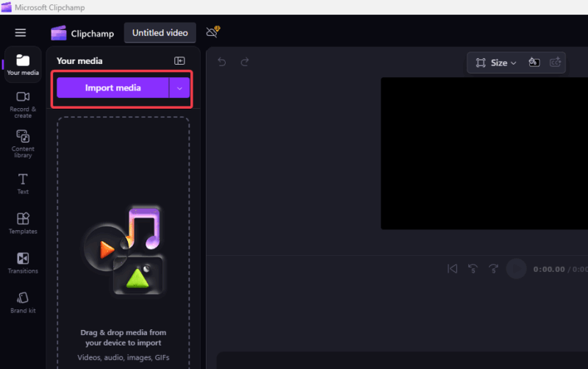
Task: Redo the last action
Action: [245, 62]
